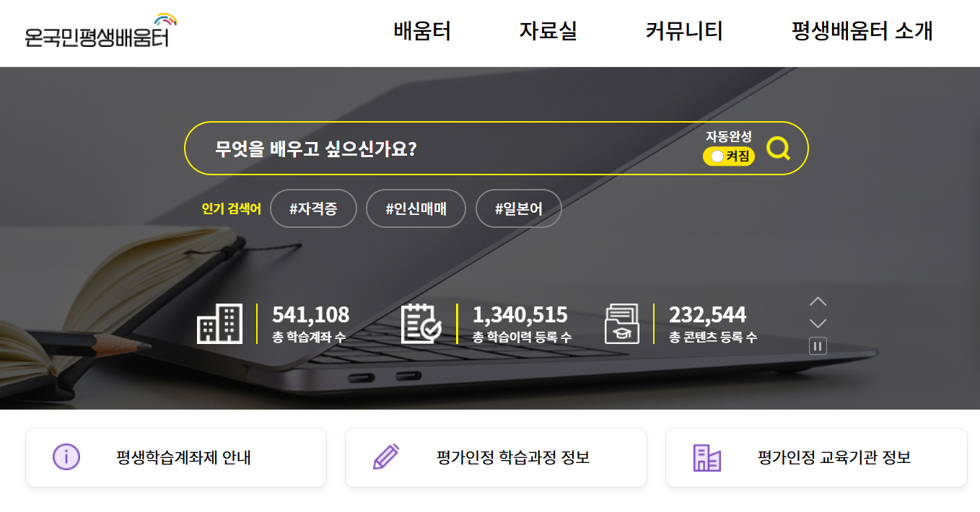
Task: Click the checklist icon for 총 학습이력 등록 수
Action: (421, 324)
